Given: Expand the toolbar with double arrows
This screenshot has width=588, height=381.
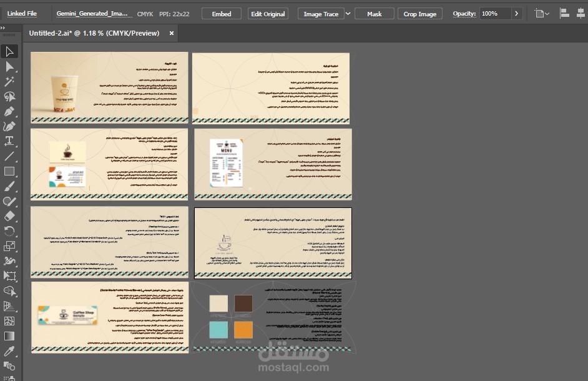Looking at the screenshot, I should coord(3,27).
